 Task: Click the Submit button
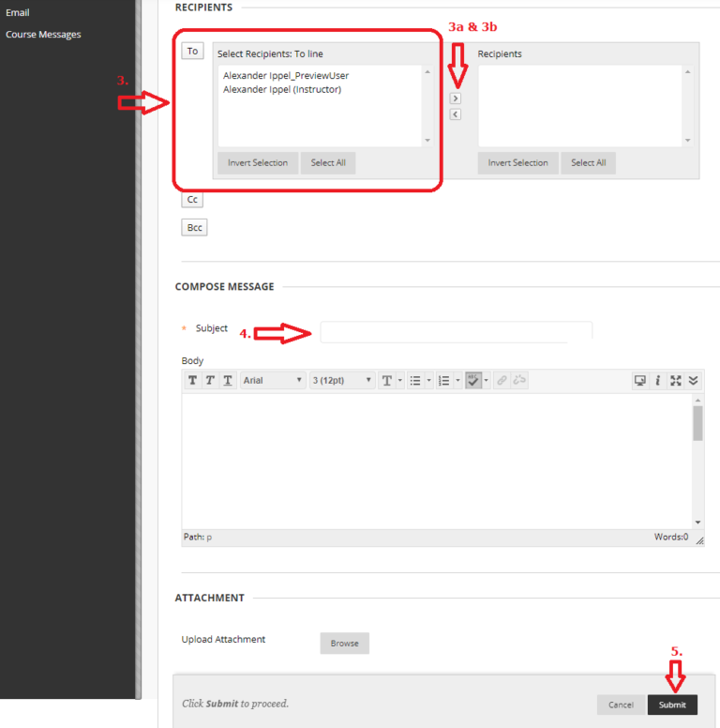tap(673, 705)
